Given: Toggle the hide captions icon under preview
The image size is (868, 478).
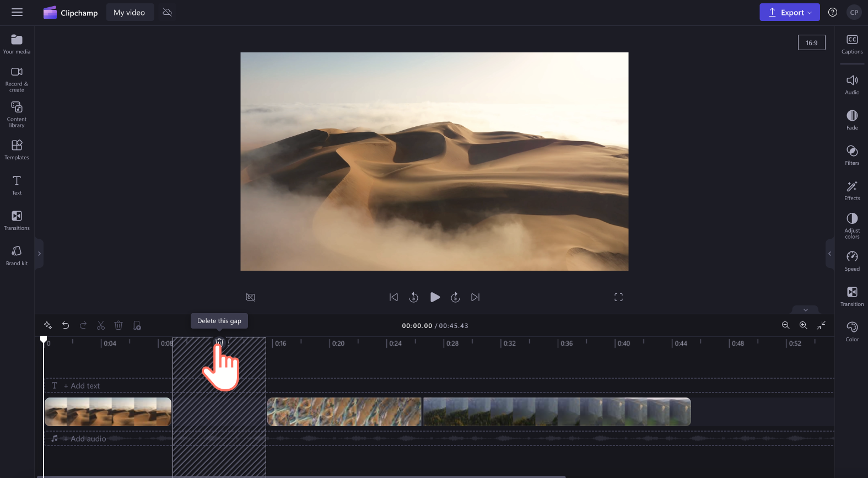Looking at the screenshot, I should (x=250, y=297).
